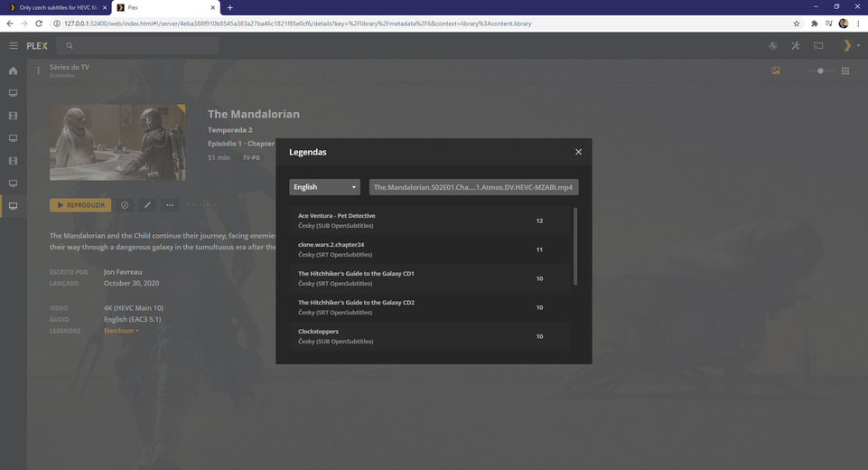The width and height of the screenshot is (868, 470).
Task: Open the second film library sidebar icon
Action: [14, 161]
